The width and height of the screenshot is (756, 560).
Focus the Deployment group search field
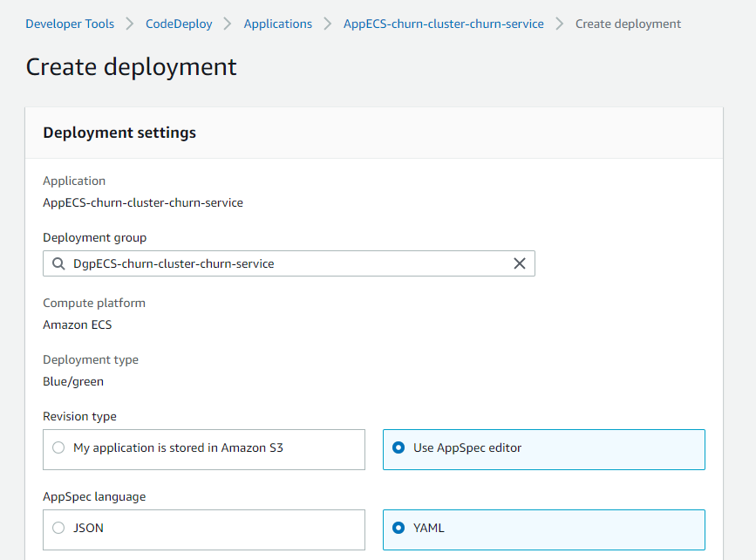pos(289,263)
